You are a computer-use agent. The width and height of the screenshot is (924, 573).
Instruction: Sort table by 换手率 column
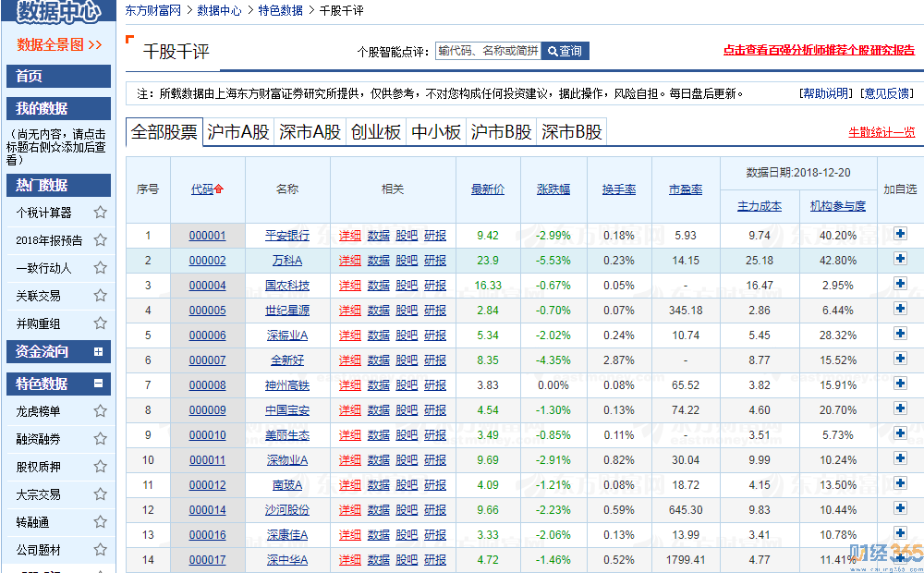click(619, 189)
